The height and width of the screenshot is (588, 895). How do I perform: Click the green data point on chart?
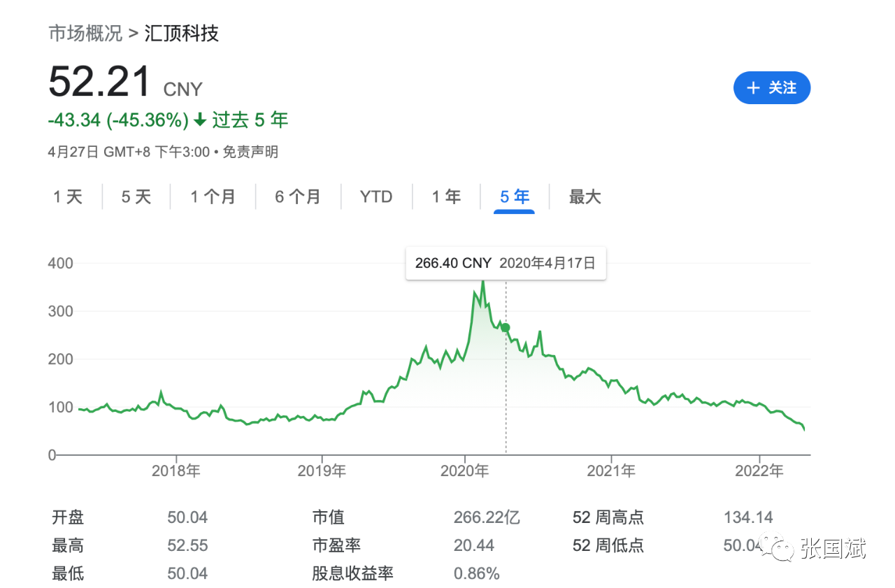[x=506, y=328]
